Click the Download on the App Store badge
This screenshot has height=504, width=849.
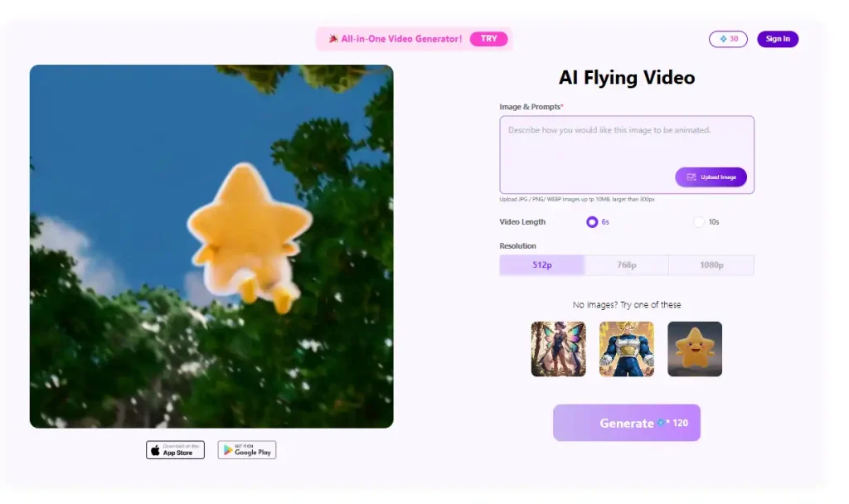click(x=174, y=450)
